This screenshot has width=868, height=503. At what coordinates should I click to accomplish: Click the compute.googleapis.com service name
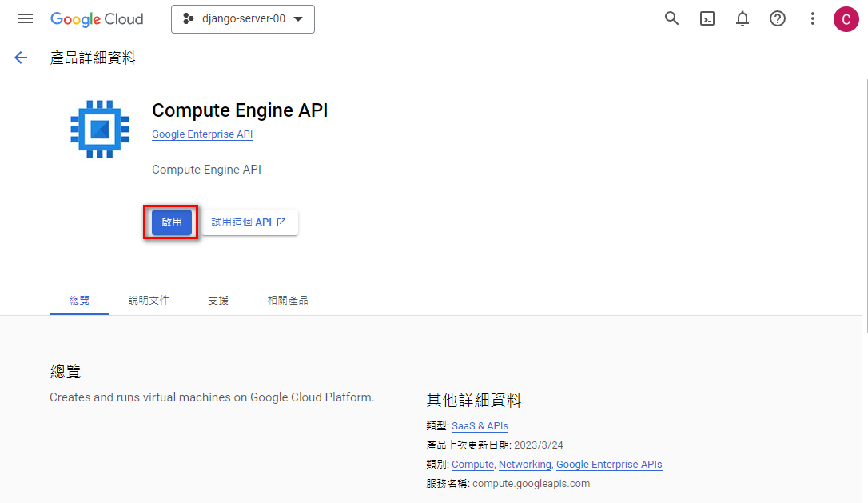tap(531, 484)
